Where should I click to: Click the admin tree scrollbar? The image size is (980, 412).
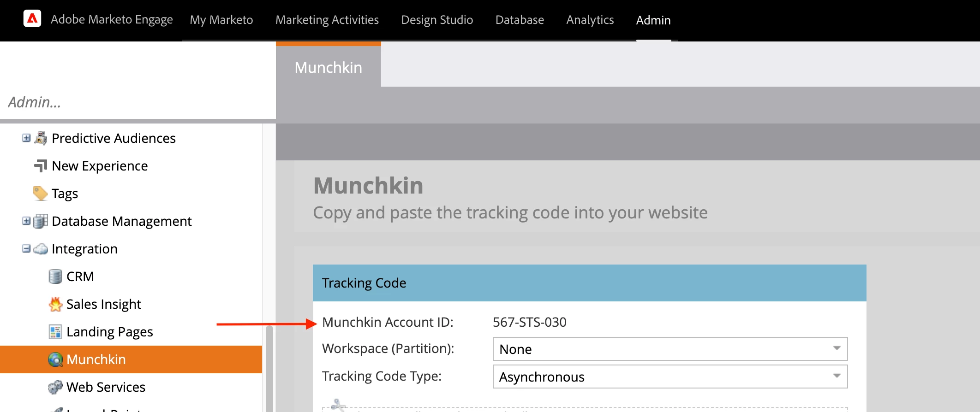coord(269,369)
